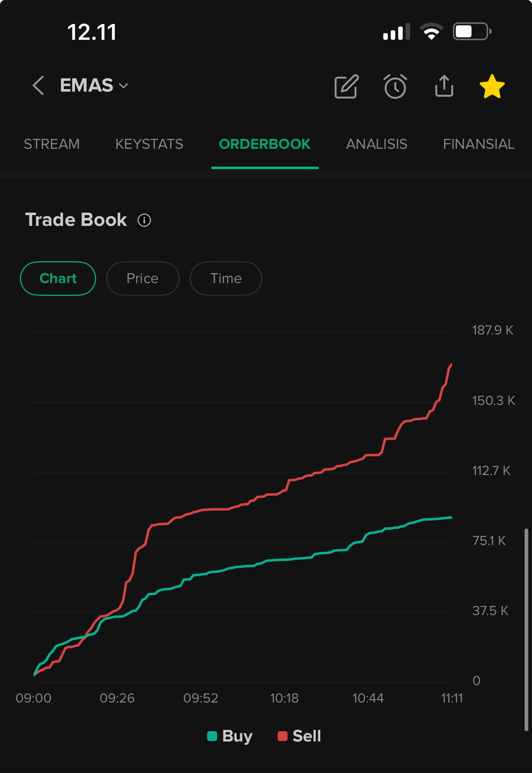
Task: Switch Trade Book to Time view
Action: [x=226, y=279]
